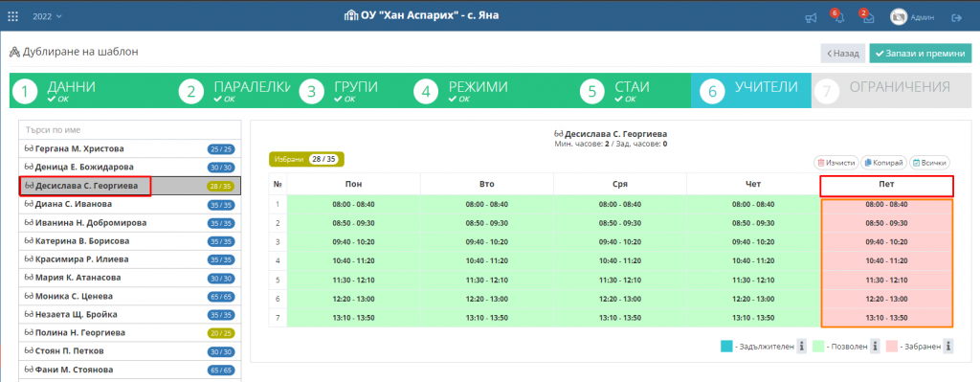The width and height of the screenshot is (980, 382).
Task: Click the Вто column header
Action: pos(487,185)
